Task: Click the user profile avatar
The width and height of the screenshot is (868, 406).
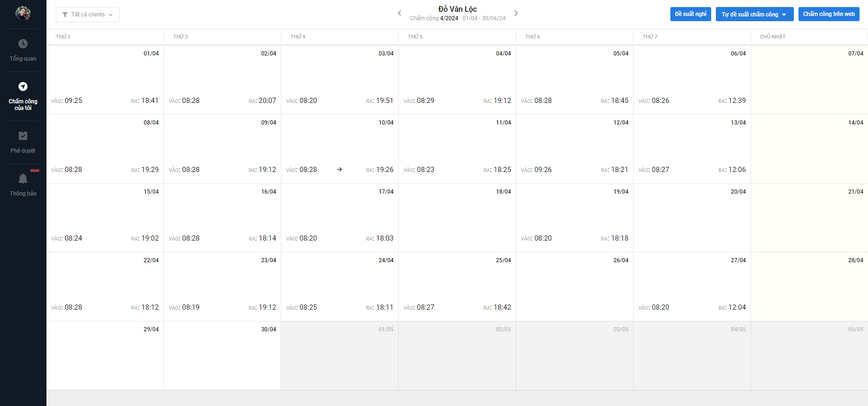Action: [23, 14]
